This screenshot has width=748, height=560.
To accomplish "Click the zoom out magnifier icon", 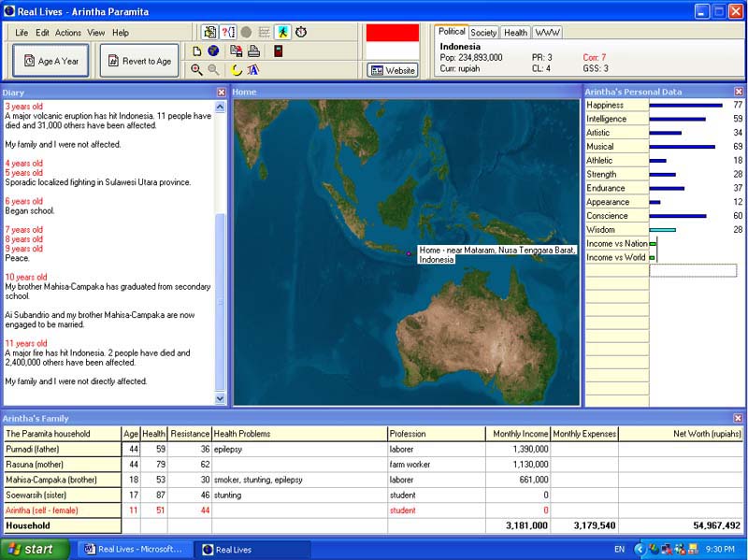I will click(x=214, y=69).
